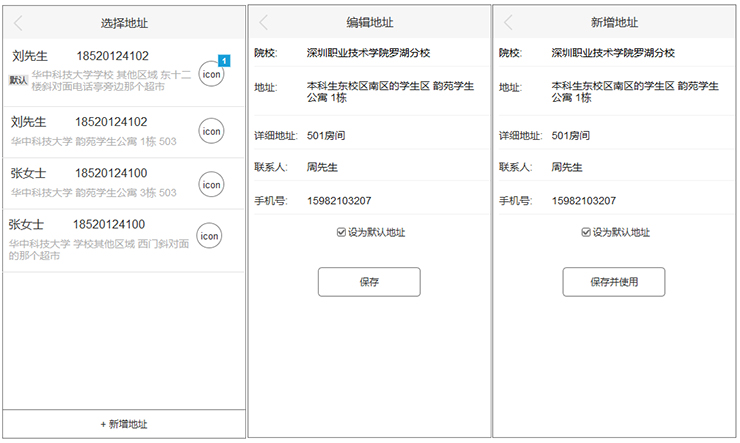This screenshot has height=443, width=740.
Task: Toggle 设为默认地址 checkbox in 编辑地址
Action: (x=342, y=232)
